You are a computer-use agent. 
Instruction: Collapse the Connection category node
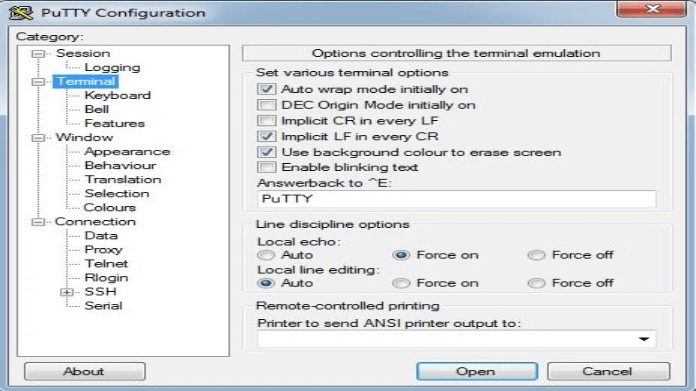coord(38,222)
